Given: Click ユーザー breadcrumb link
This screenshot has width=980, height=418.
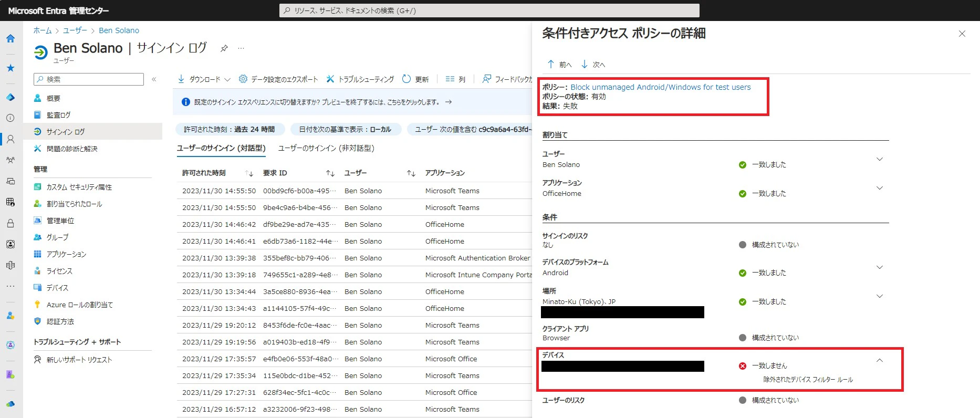Looking at the screenshot, I should [x=75, y=30].
